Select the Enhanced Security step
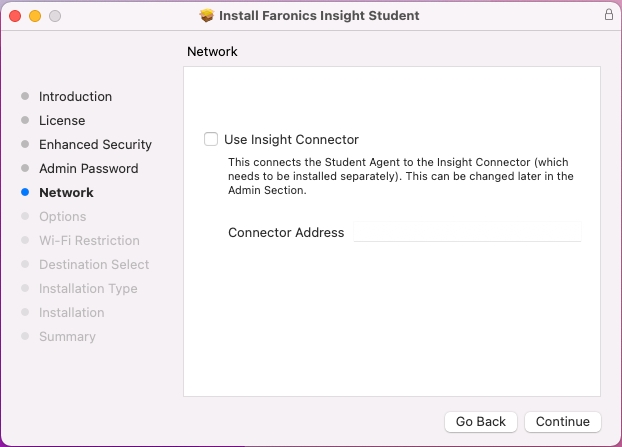 95,145
